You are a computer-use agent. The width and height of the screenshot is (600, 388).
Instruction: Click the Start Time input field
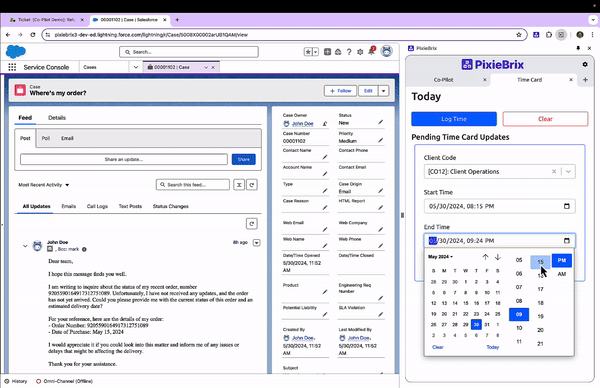pyautogui.click(x=499, y=206)
